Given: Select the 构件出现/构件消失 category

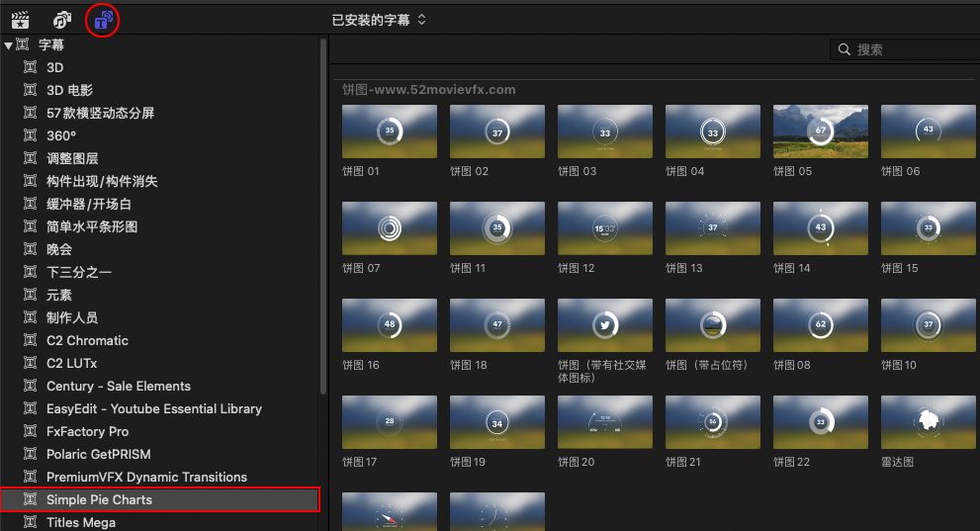Looking at the screenshot, I should tap(159, 181).
